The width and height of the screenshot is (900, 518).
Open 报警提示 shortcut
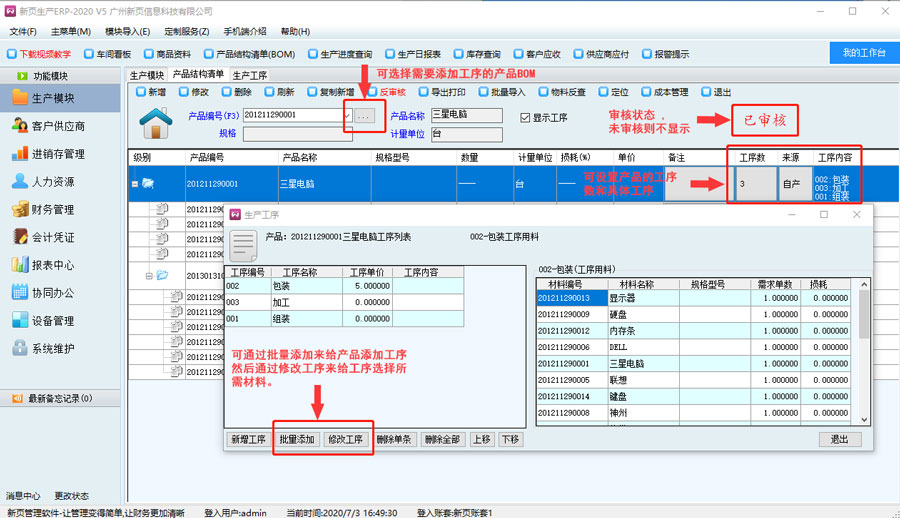pyautogui.click(x=666, y=54)
